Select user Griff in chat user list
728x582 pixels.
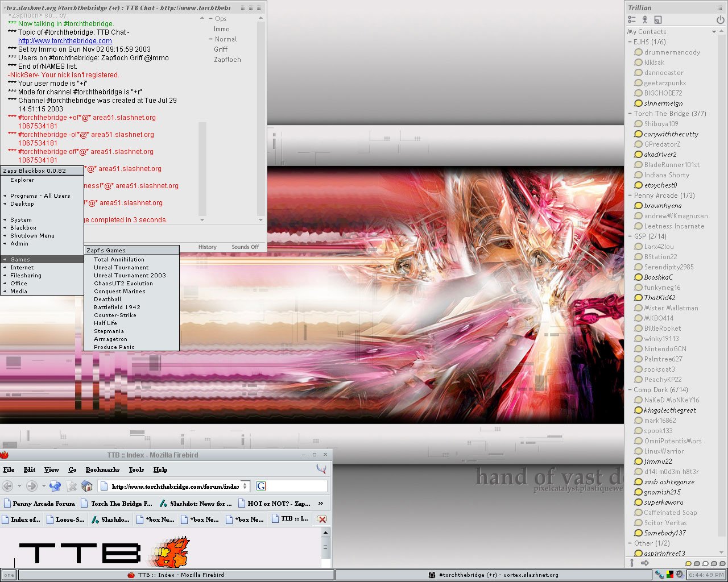pyautogui.click(x=221, y=49)
